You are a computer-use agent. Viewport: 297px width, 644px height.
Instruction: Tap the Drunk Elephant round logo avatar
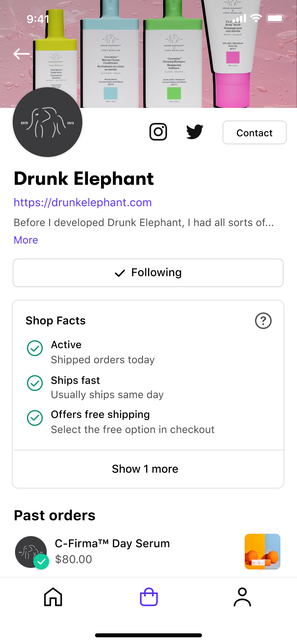pos(48,123)
